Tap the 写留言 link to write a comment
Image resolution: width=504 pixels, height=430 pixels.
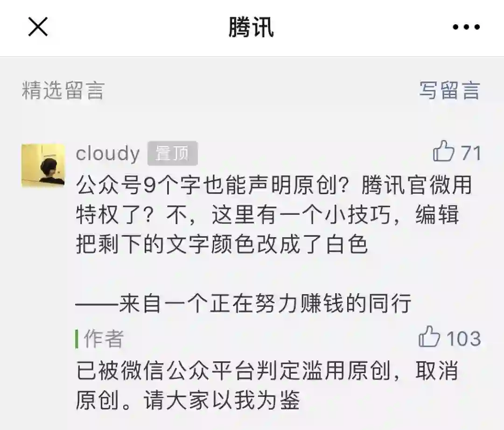coord(449,90)
